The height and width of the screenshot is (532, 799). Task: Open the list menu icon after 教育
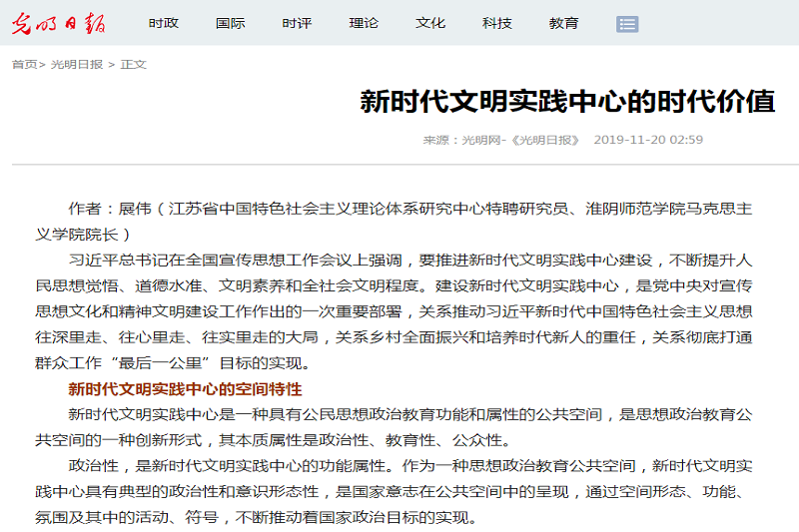pos(627,24)
